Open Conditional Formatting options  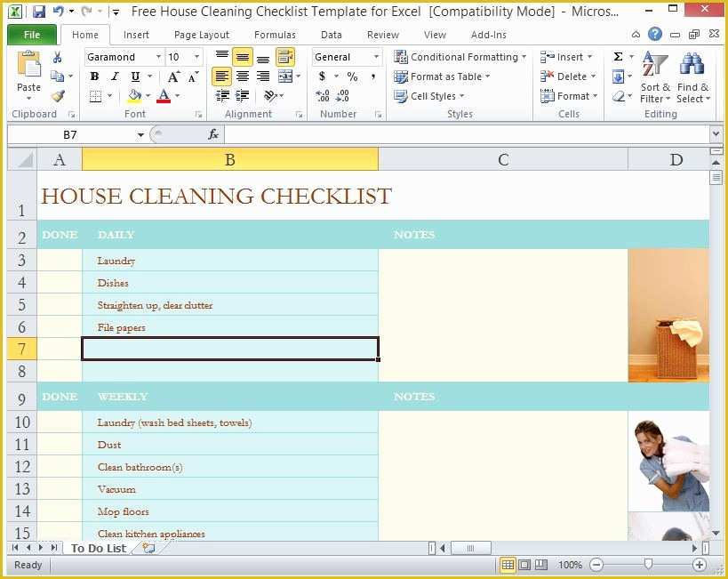click(460, 56)
